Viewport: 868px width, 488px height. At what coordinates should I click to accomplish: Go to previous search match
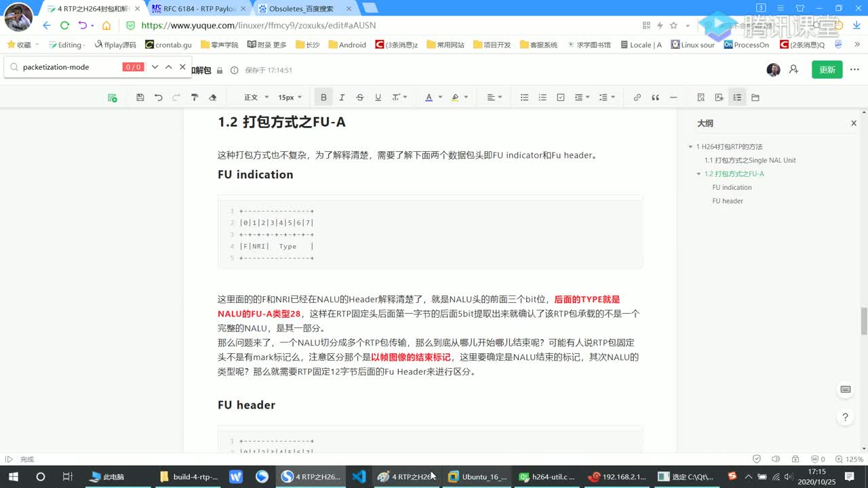click(x=169, y=67)
